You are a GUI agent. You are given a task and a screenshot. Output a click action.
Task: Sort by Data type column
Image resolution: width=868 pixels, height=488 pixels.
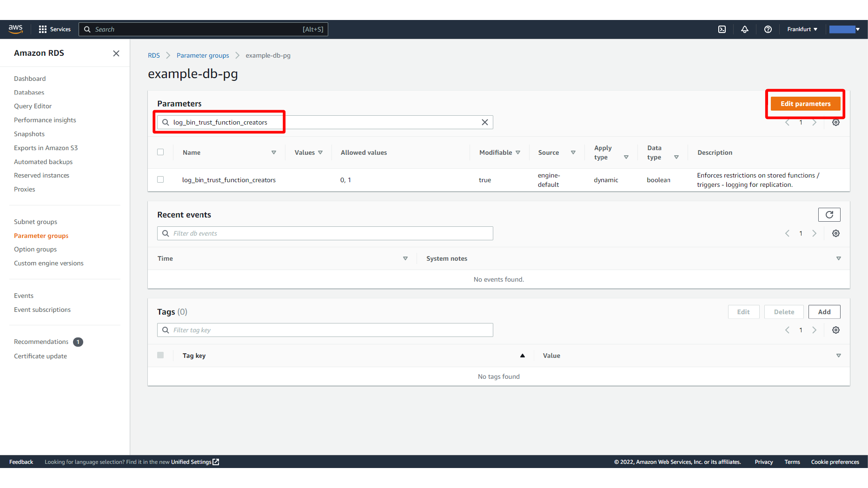pos(676,157)
